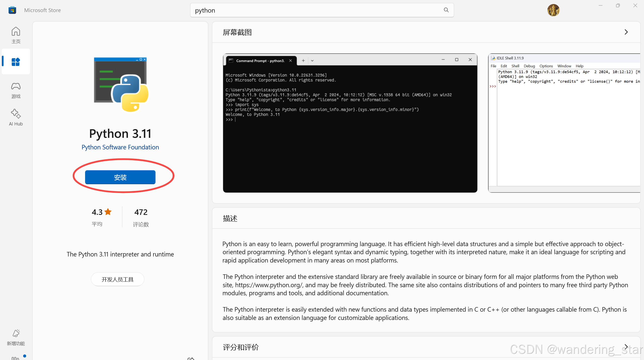Open the user profile avatar
The width and height of the screenshot is (644, 360).
pos(553,10)
